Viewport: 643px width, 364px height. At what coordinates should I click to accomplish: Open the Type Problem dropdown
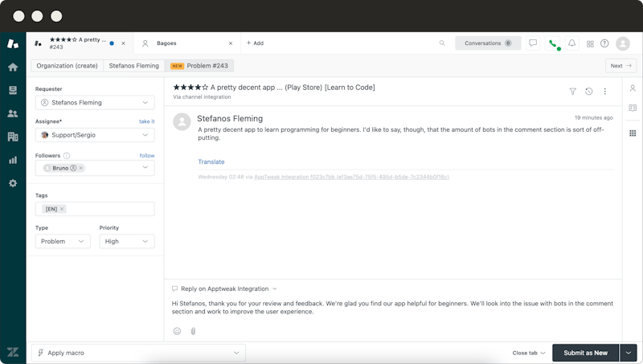click(x=62, y=241)
